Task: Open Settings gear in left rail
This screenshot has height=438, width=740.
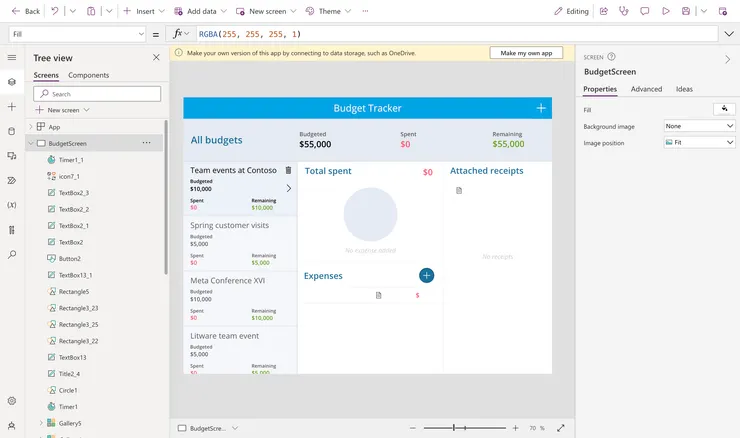Action: [12, 401]
